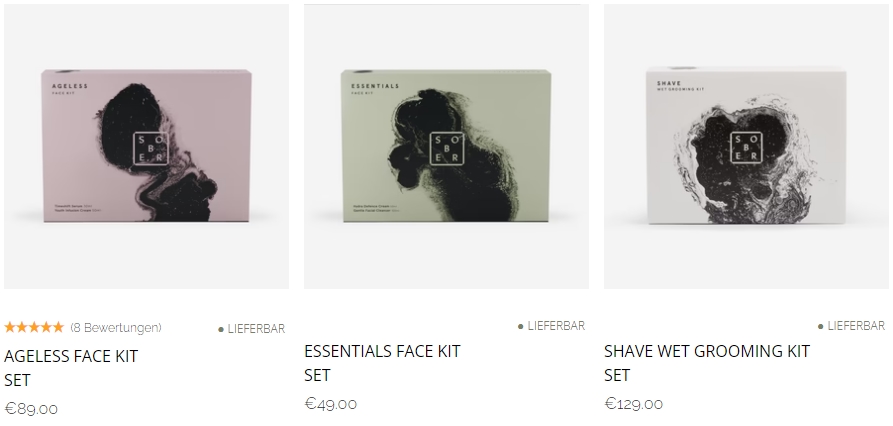Open the Ageless Face Kit product image
The width and height of the screenshot is (893, 426).
[146, 146]
